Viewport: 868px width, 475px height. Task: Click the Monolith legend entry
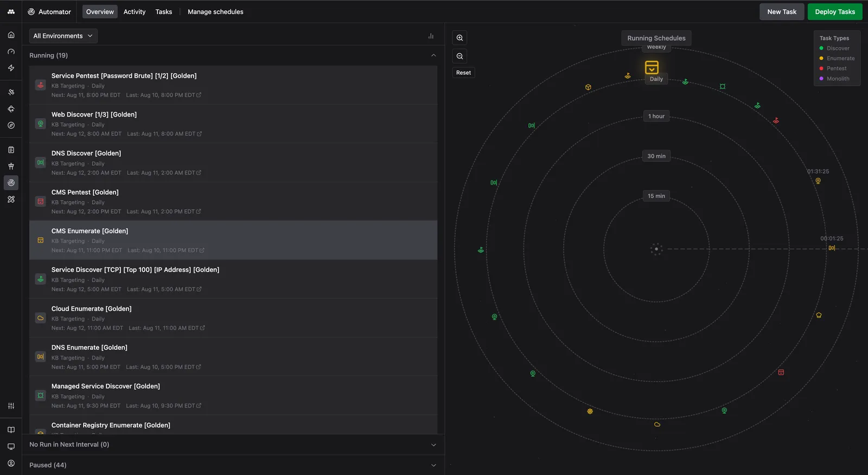coord(834,79)
